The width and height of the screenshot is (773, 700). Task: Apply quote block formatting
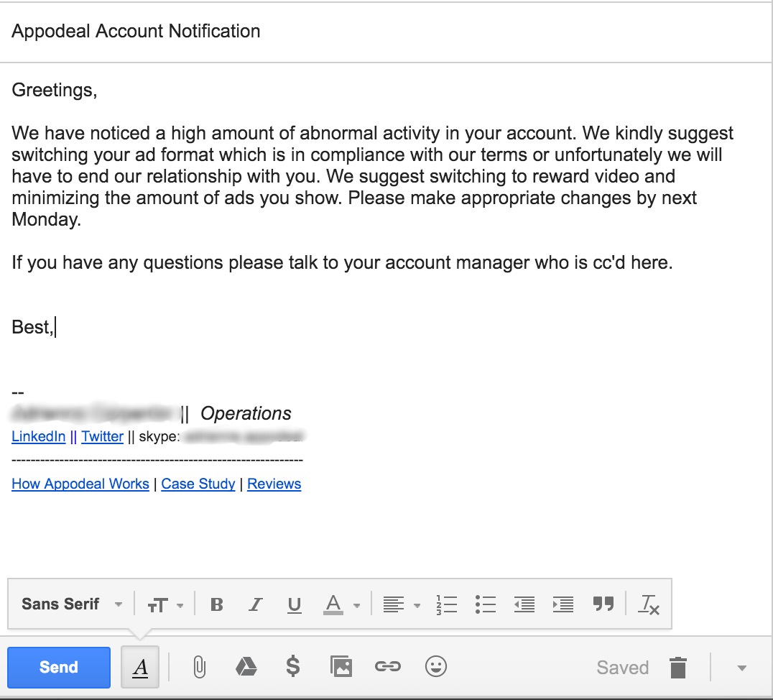[603, 604]
